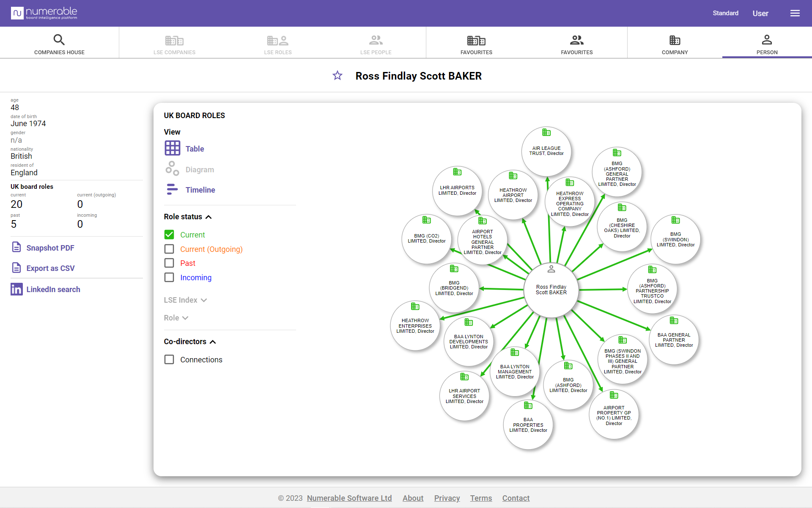Open LinkedIn search for this person
Screen dimensions: 812x508
coord(45,289)
